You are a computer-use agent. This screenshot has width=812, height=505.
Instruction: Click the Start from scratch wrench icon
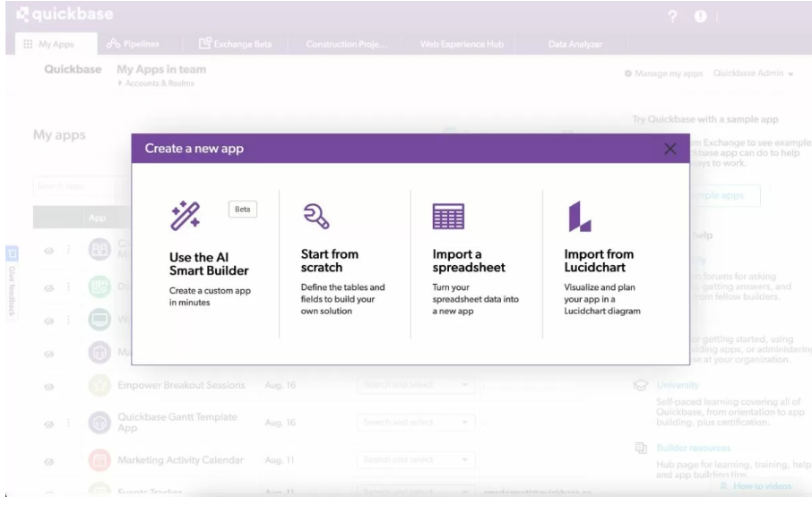(315, 217)
